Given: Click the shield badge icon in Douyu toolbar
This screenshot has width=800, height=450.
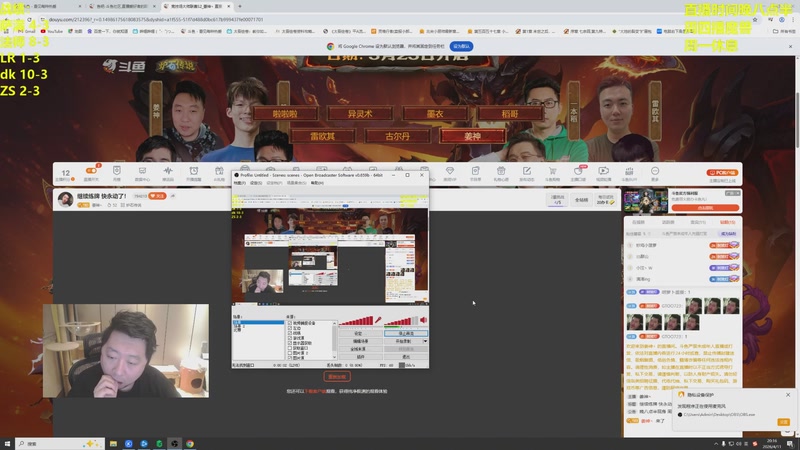Looking at the screenshot, I should (117, 171).
